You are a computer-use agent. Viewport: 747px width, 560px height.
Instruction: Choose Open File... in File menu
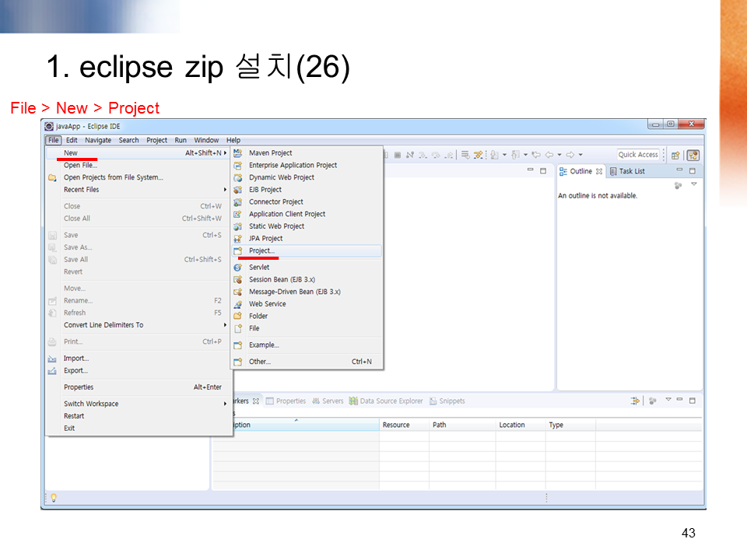pyautogui.click(x=138, y=165)
